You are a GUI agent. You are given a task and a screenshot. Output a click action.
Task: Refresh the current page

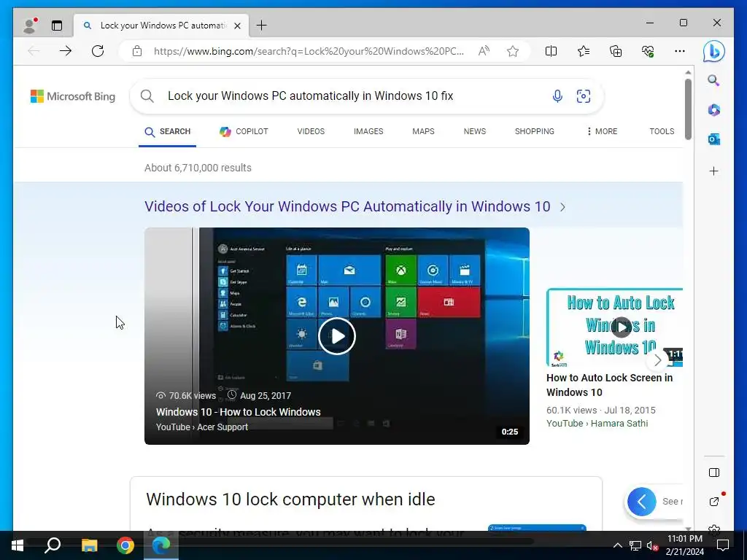(x=98, y=51)
